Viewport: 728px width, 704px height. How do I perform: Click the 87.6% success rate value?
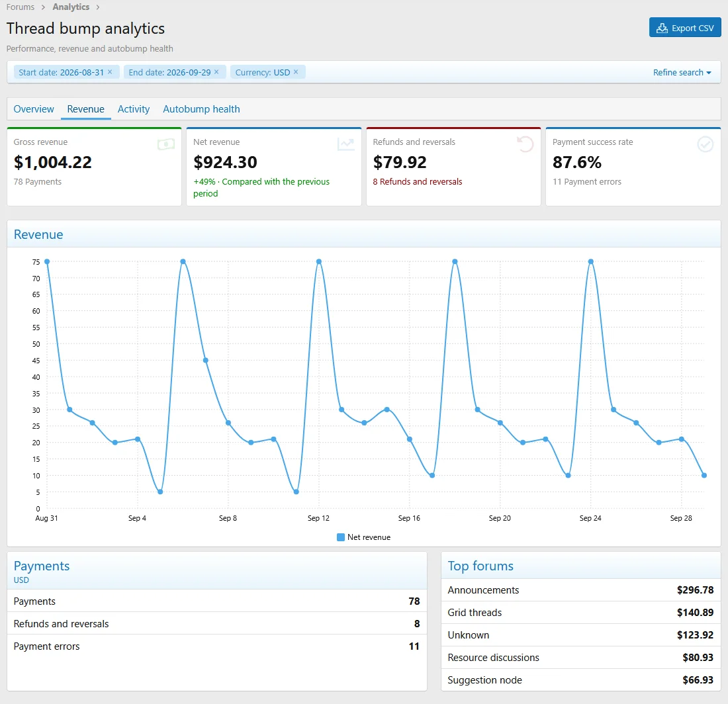coord(576,162)
